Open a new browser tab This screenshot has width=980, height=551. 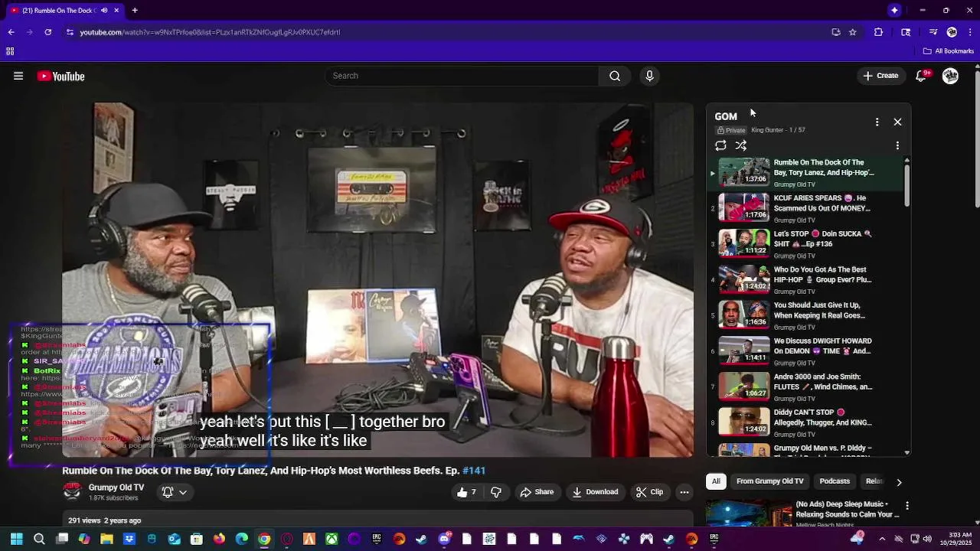pyautogui.click(x=135, y=10)
